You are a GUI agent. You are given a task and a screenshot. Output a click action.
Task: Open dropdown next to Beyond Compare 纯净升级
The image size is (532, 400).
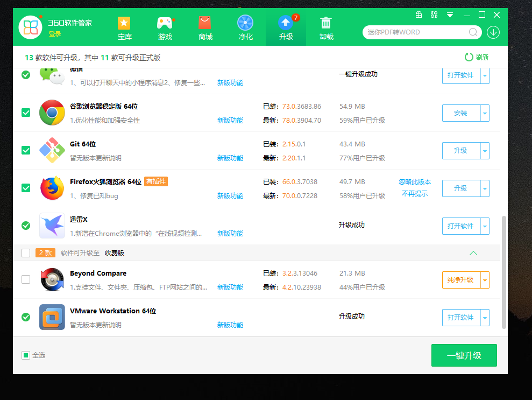pos(485,280)
